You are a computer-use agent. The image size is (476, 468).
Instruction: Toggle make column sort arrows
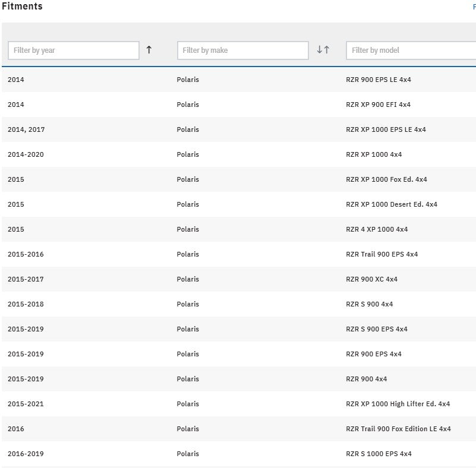[x=323, y=50]
